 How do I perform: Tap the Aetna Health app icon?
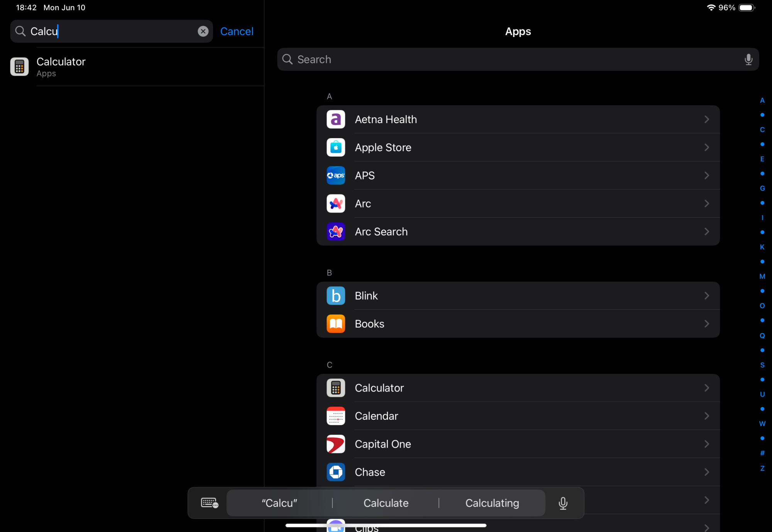[335, 119]
